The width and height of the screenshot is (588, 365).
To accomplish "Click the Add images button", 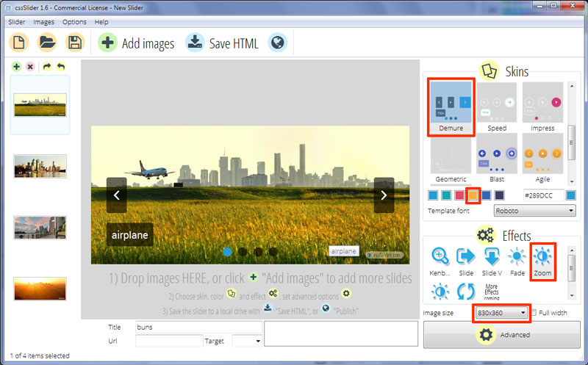I will 138,43.
